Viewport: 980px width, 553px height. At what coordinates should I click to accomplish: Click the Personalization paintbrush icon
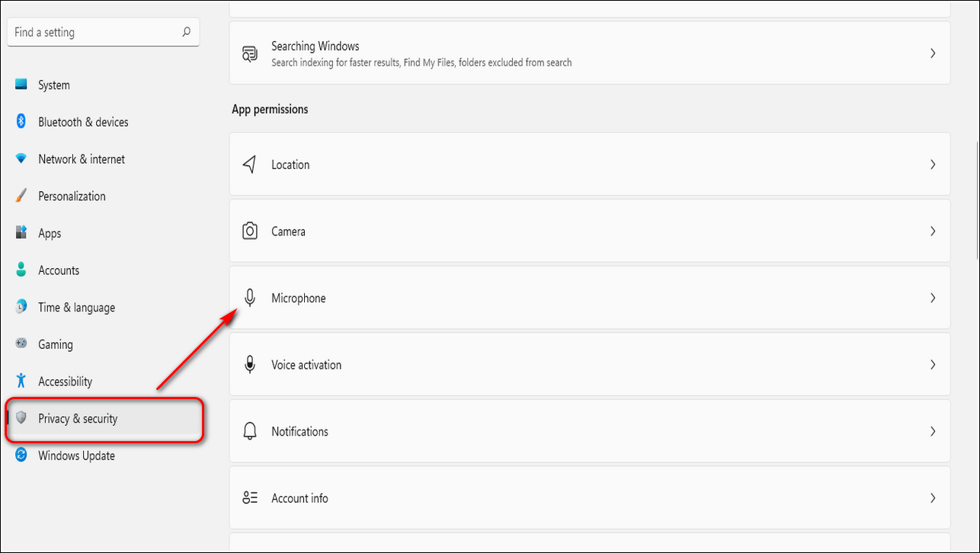[x=21, y=196]
